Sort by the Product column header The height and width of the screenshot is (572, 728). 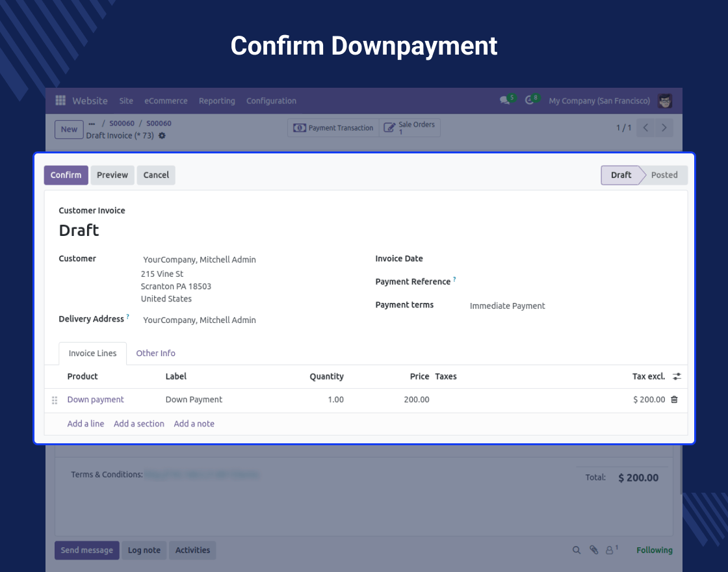point(83,376)
